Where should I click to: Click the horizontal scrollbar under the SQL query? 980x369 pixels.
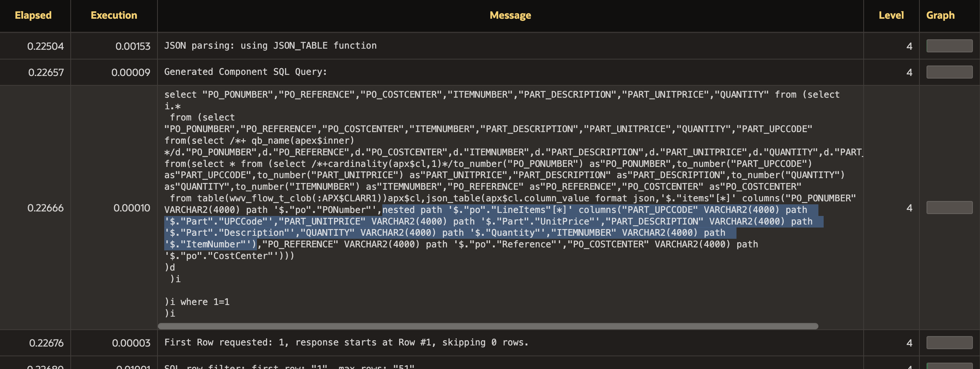coord(488,326)
